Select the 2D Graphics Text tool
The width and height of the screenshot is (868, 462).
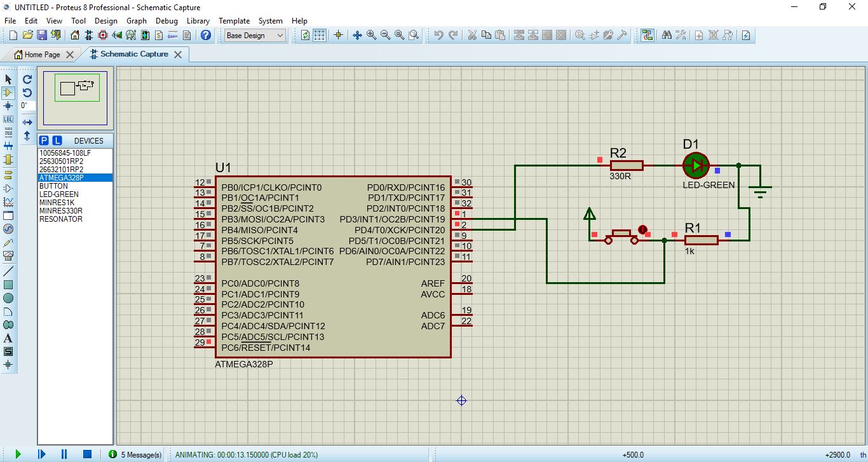click(8, 338)
